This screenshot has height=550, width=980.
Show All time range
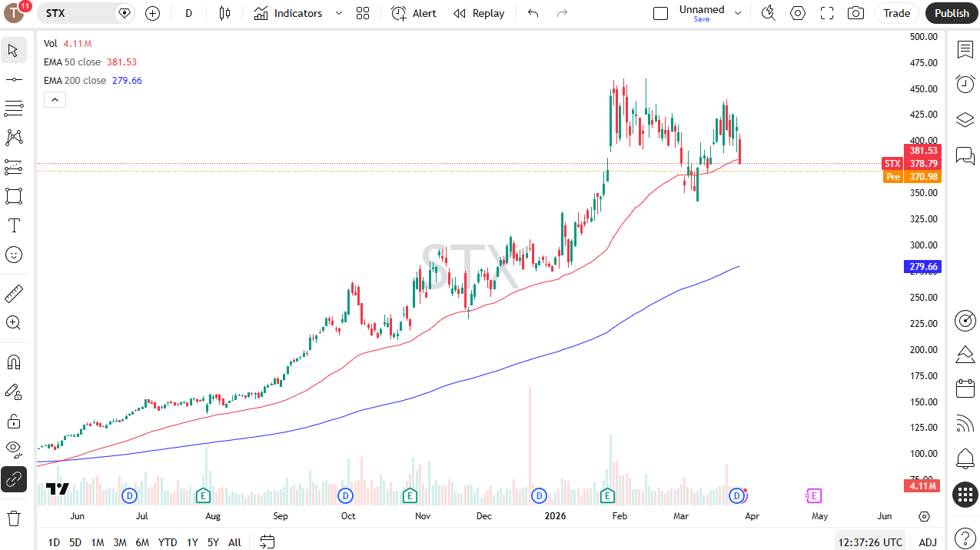tap(234, 542)
